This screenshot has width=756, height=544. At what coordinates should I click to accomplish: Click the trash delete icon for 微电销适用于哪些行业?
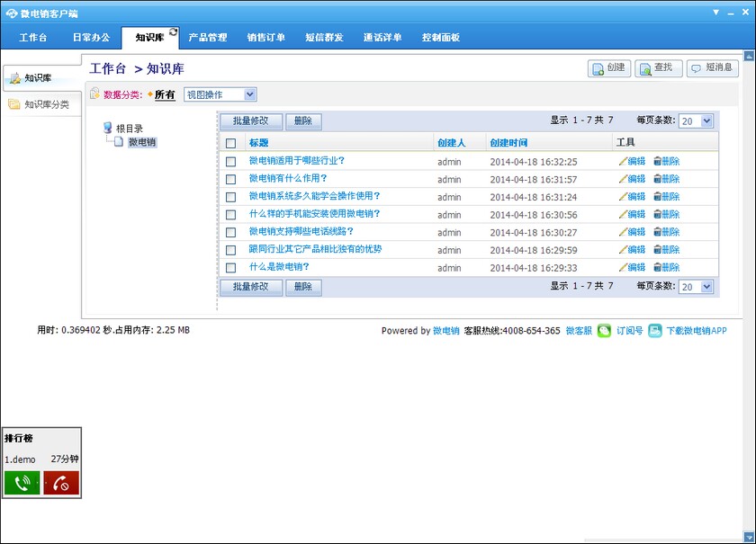tap(658, 162)
